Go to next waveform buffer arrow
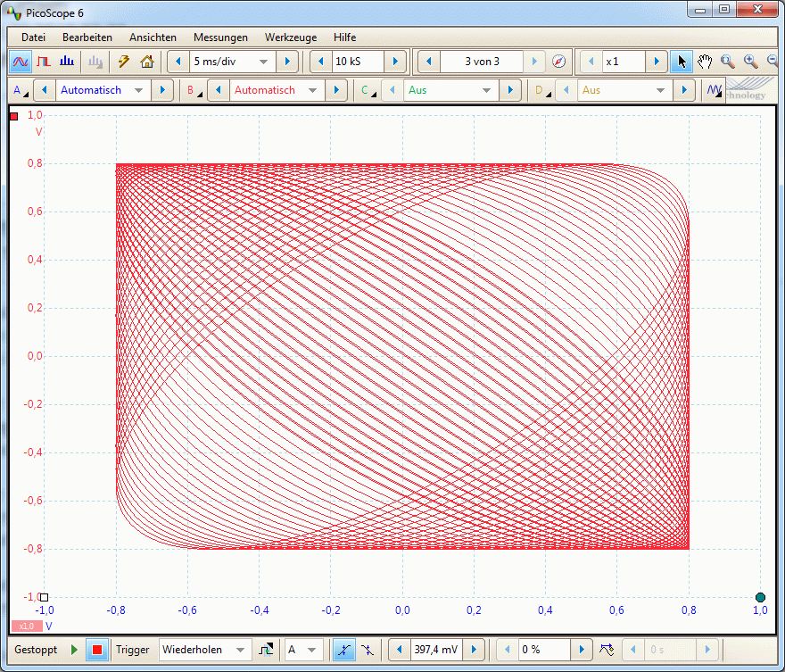This screenshot has height=672, width=785. 534,62
